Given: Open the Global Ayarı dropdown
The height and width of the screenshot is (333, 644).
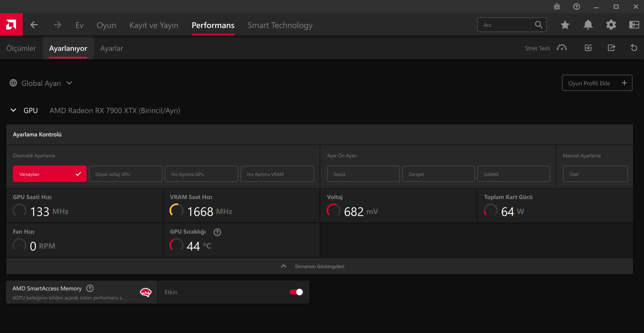Looking at the screenshot, I should coord(41,83).
